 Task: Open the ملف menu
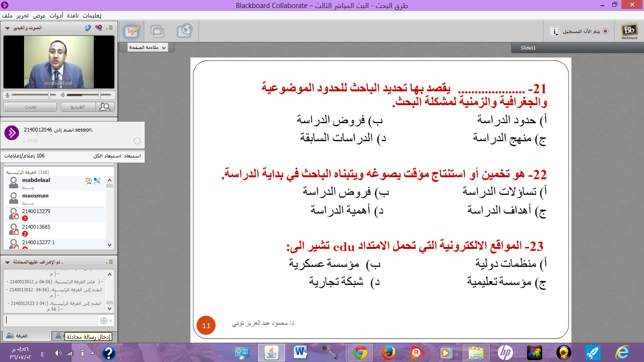tap(7, 15)
